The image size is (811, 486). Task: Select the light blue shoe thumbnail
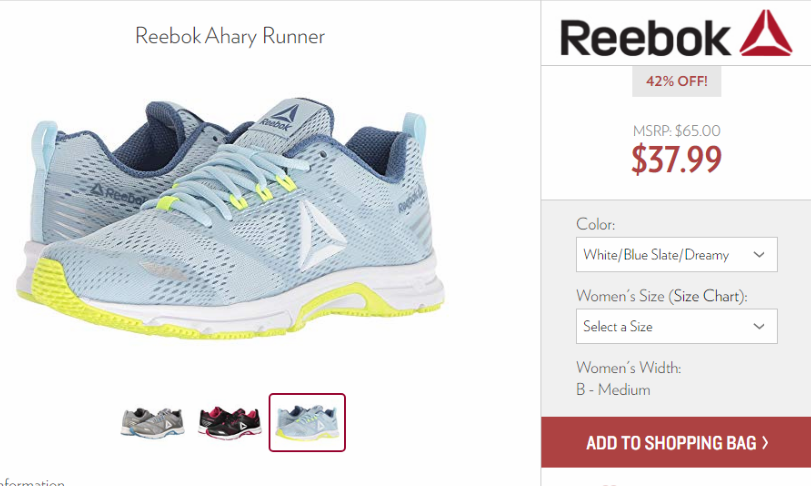pyautogui.click(x=307, y=422)
